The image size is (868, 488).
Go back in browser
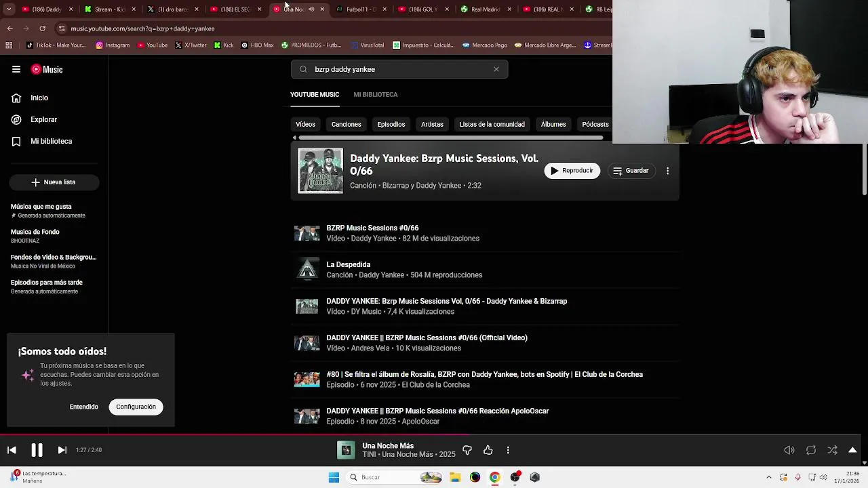click(x=9, y=28)
